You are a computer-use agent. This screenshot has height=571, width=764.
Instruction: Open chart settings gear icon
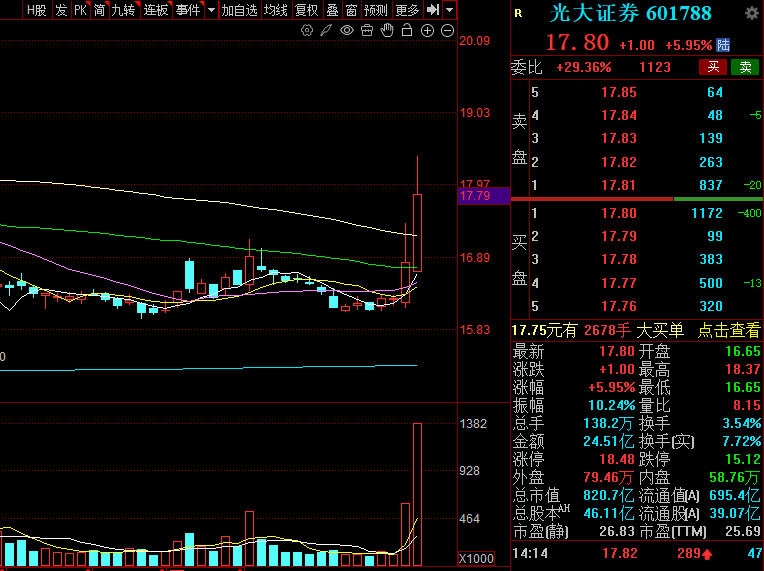pos(307,31)
